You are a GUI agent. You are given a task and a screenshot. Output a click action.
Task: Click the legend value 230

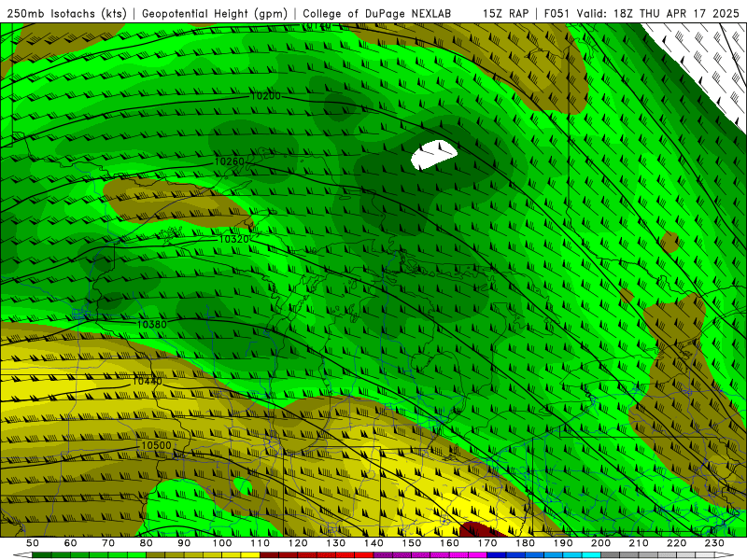715,543
